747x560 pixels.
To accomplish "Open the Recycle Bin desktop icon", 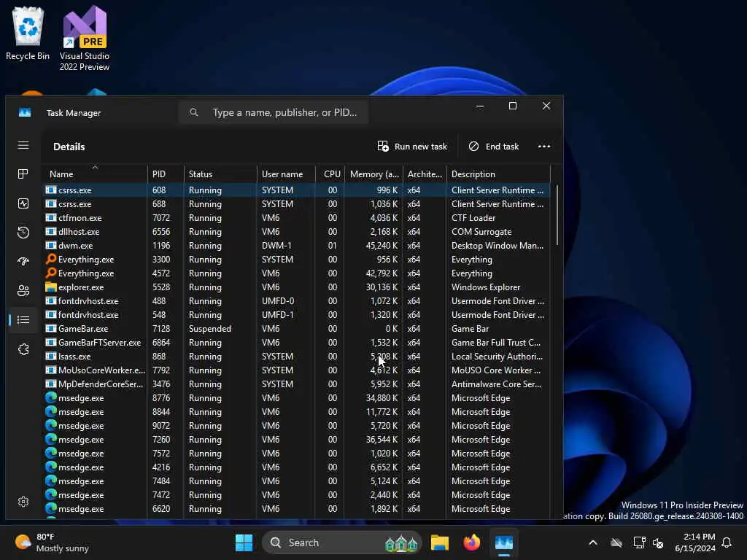I will [28, 34].
